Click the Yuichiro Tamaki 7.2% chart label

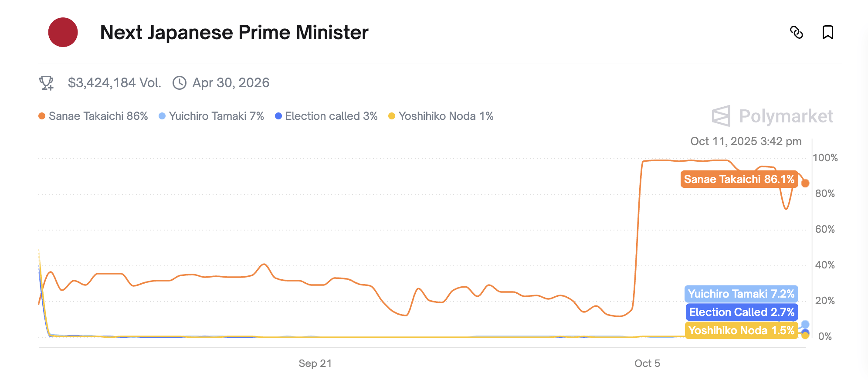741,294
